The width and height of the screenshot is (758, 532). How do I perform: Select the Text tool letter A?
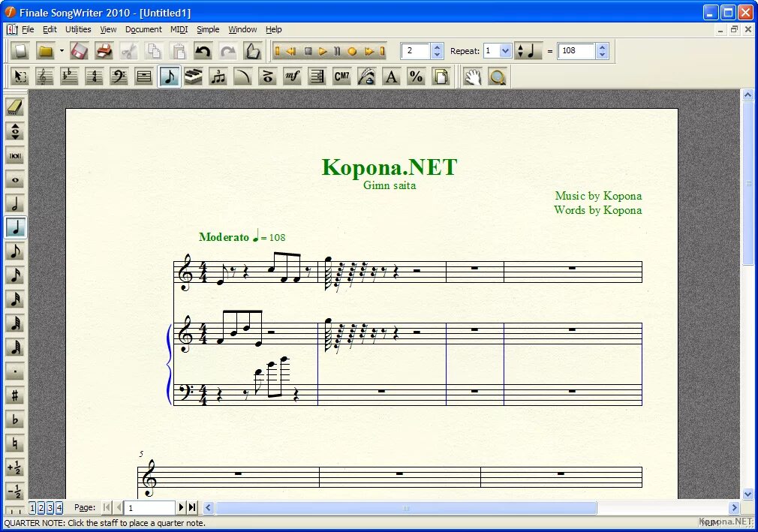(x=392, y=77)
